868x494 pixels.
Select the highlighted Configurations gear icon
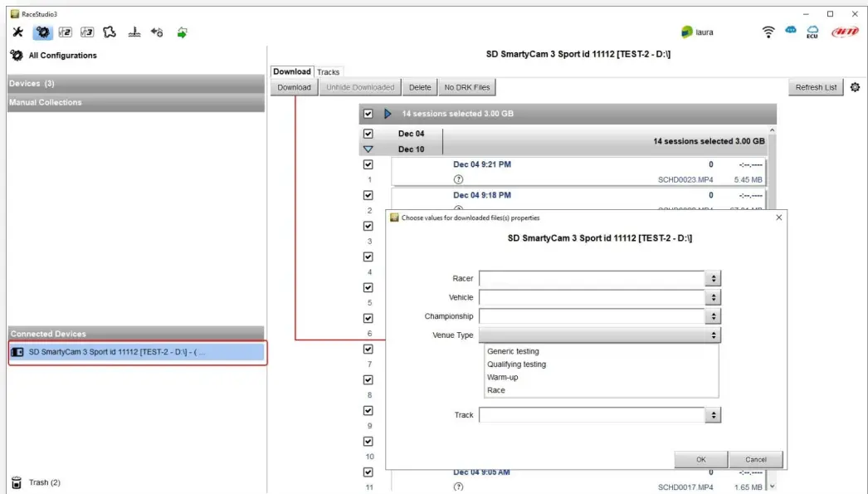coord(41,32)
